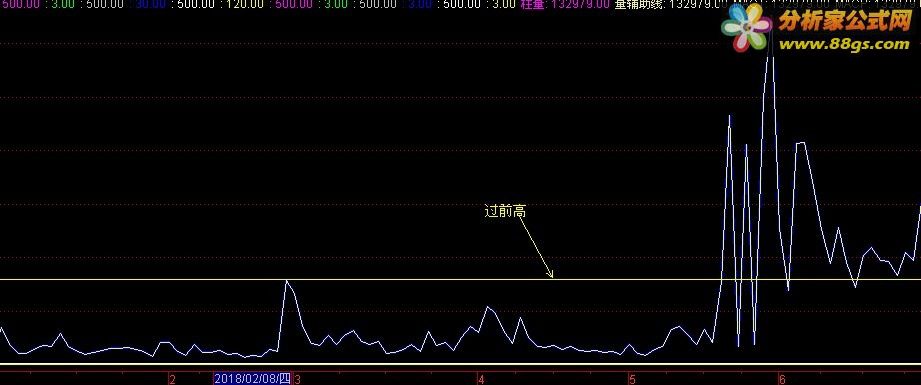
Task: Click the 120.00 parameter value at top
Action: pyautogui.click(x=244, y=4)
